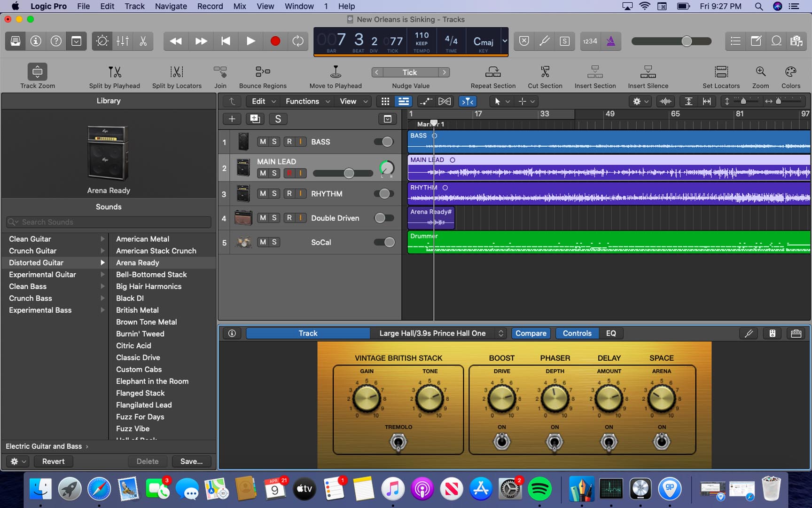Open the Library panel icon
Viewport: 812px width, 508px height.
click(x=16, y=41)
